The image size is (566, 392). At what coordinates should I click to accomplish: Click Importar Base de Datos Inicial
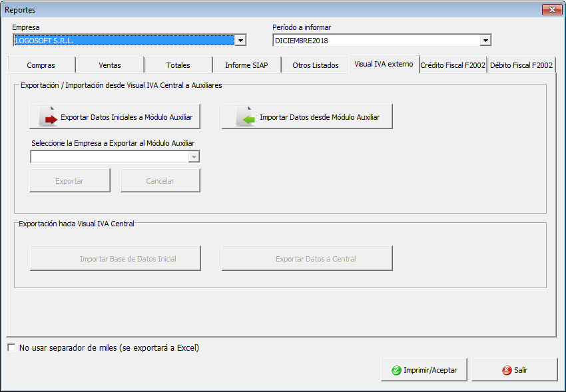point(115,259)
